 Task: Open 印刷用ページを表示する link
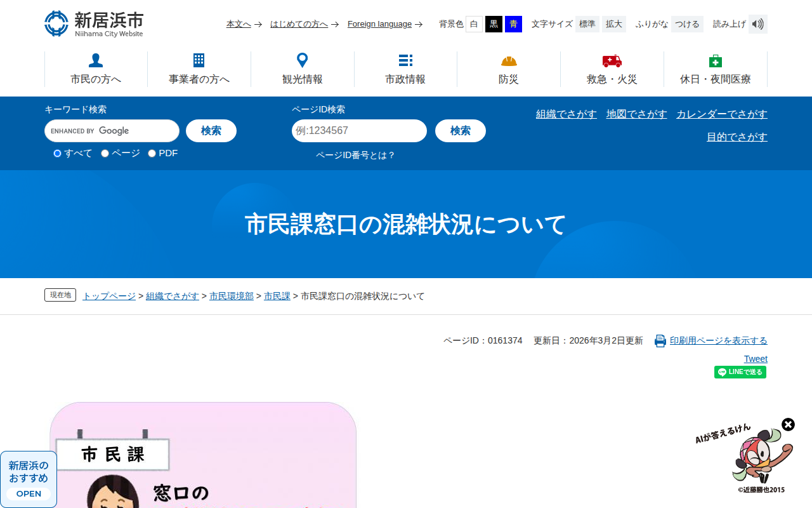tap(719, 340)
